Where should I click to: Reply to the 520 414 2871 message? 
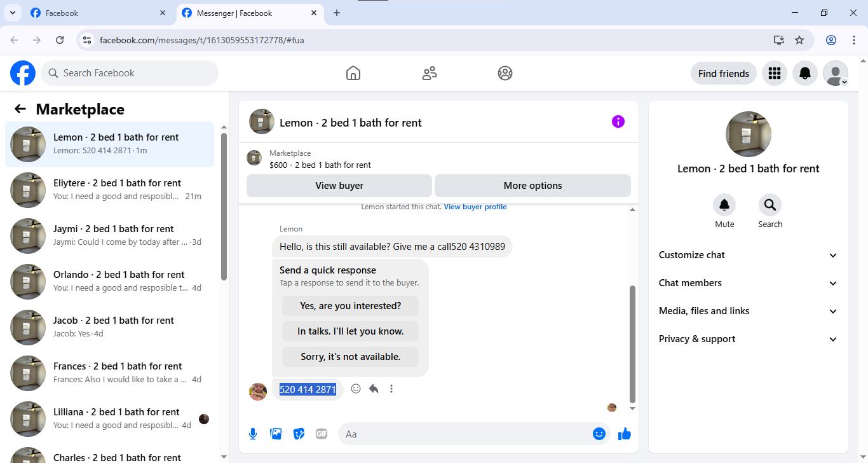click(374, 389)
